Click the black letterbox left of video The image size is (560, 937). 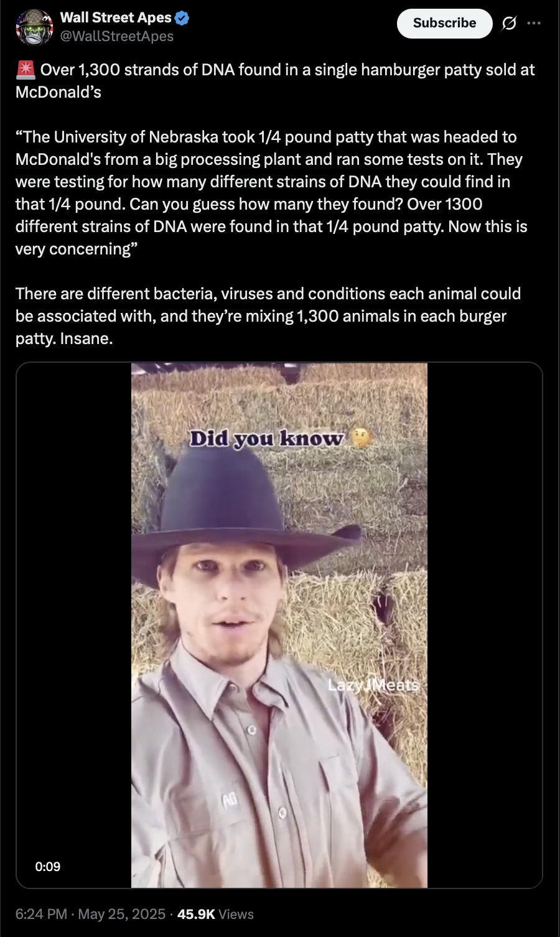click(74, 625)
